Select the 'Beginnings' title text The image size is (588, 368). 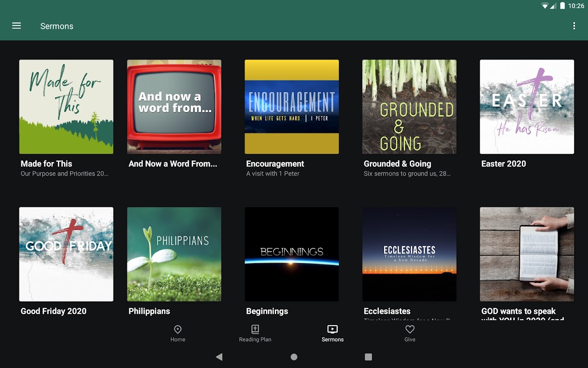coord(267,311)
